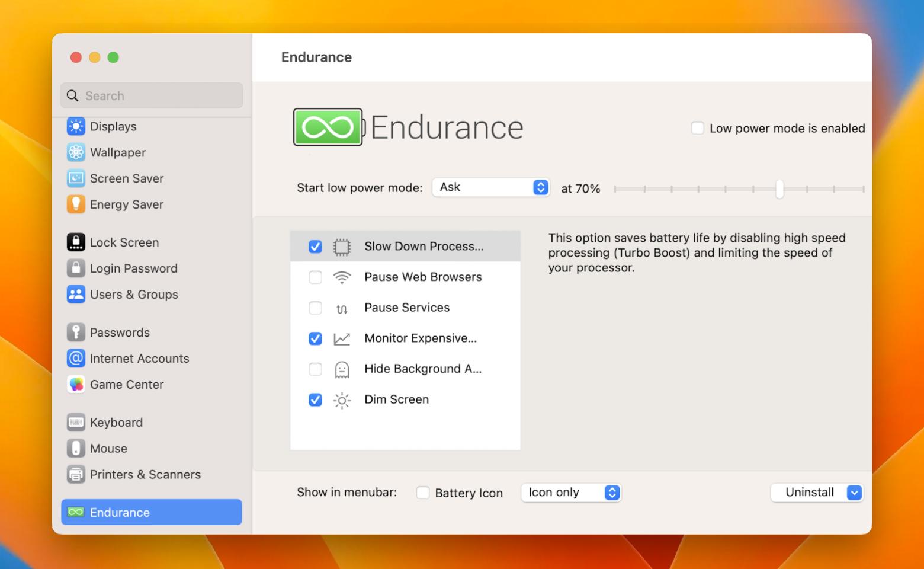Click the large green Endurance logo
Screen dimensions: 924x569
click(x=328, y=127)
